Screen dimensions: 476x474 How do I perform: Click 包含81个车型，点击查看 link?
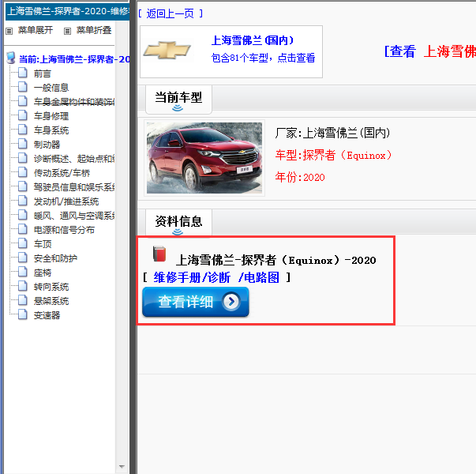[x=263, y=58]
